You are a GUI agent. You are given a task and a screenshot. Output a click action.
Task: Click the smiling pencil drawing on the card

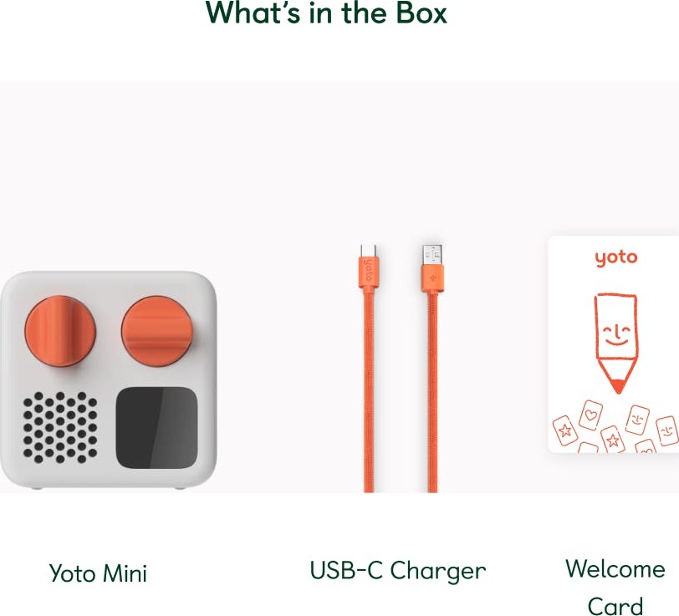[616, 344]
